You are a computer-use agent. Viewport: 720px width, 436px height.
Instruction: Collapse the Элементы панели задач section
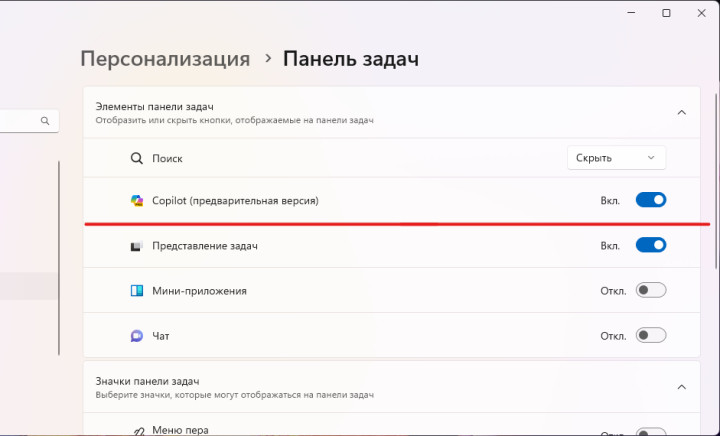682,113
